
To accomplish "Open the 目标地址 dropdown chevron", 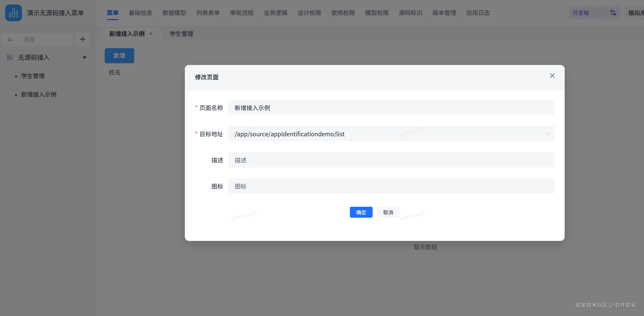I will 547,134.
